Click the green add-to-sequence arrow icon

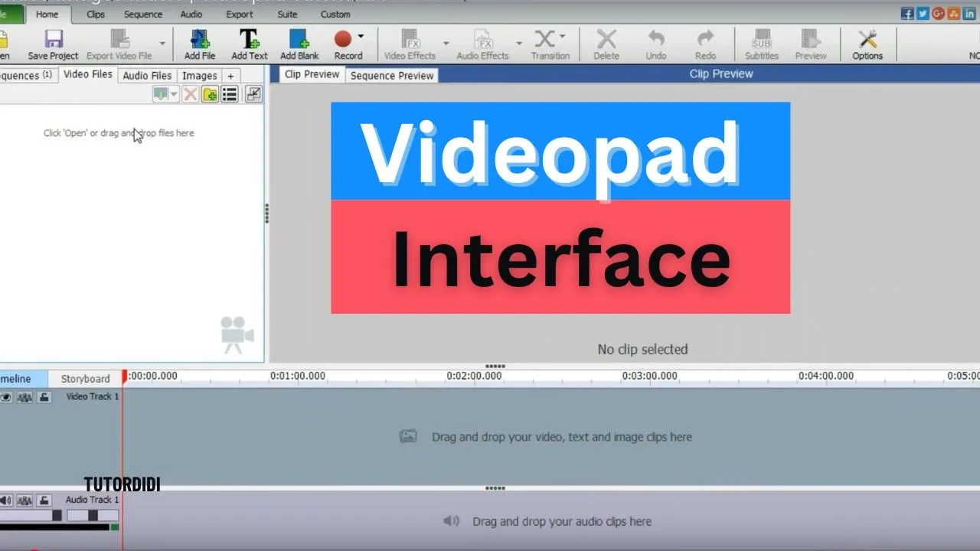tap(161, 94)
